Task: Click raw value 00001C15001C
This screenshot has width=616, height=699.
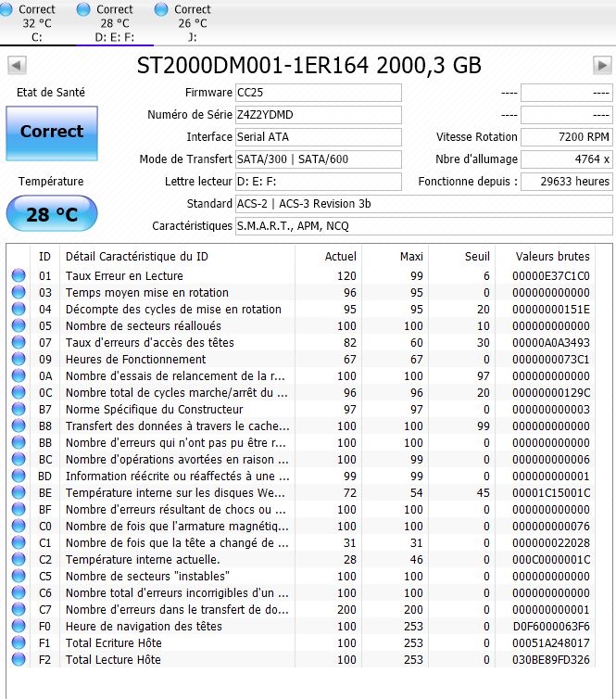Action: coord(551,492)
